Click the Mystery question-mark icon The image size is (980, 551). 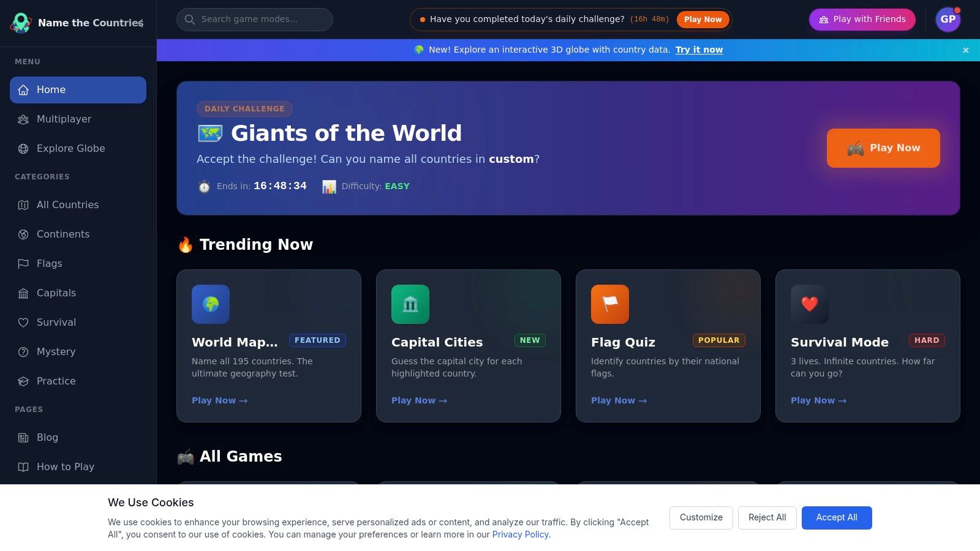click(23, 351)
